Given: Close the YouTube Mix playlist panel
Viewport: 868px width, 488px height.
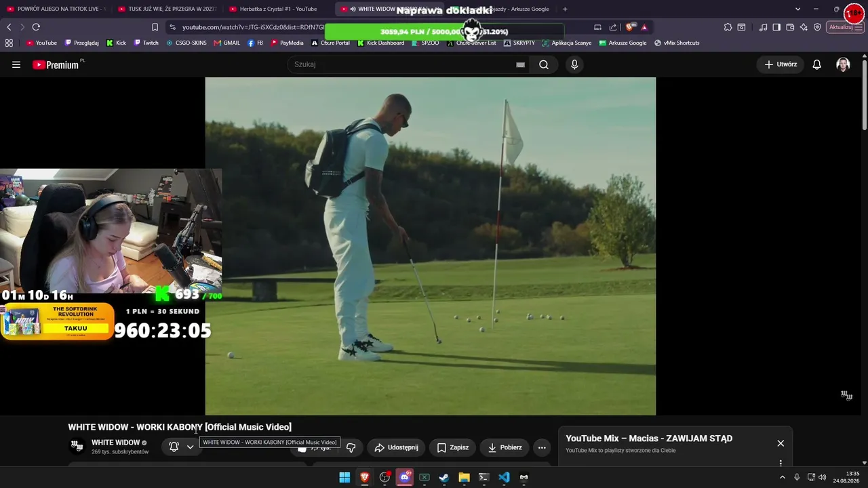Looking at the screenshot, I should pos(781,443).
